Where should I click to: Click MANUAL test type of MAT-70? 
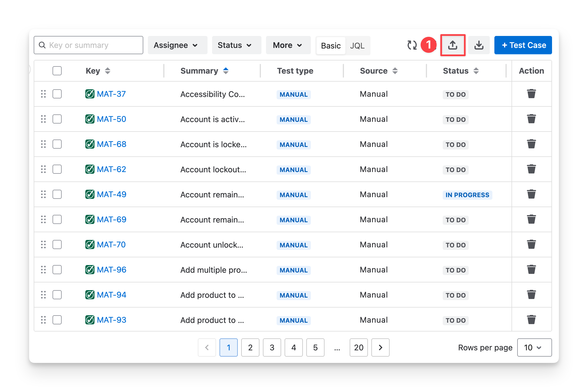(294, 245)
